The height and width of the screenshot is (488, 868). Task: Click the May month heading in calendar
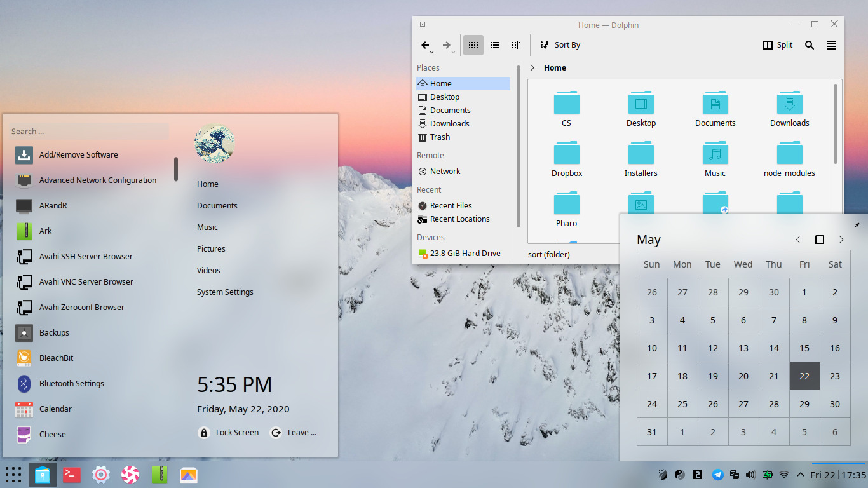click(649, 240)
